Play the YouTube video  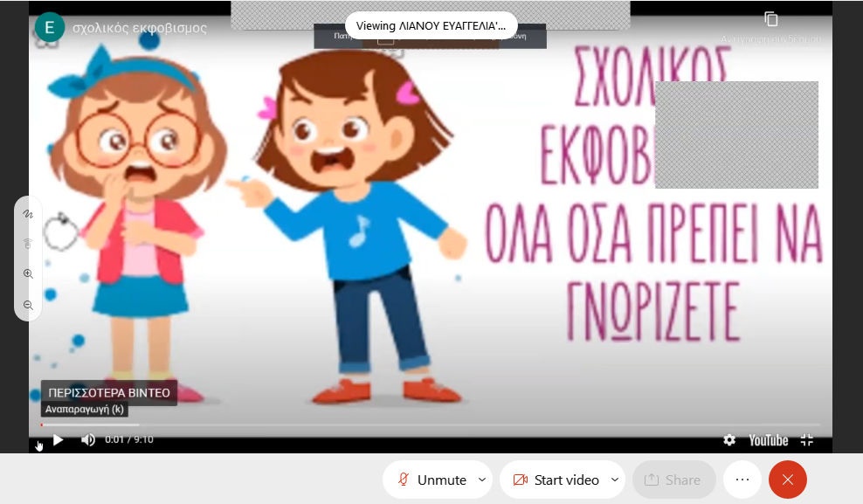[x=58, y=440]
